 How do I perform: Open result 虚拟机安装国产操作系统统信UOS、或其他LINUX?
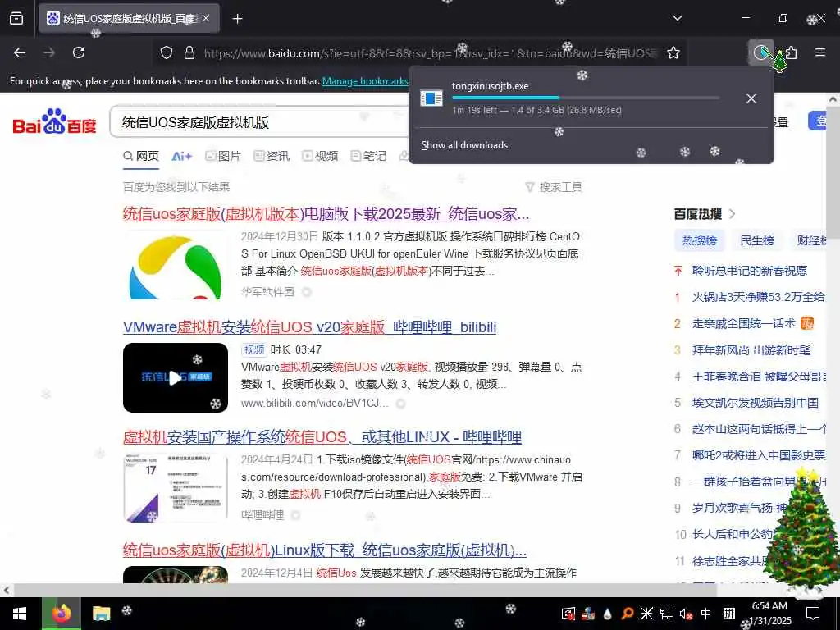click(322, 436)
